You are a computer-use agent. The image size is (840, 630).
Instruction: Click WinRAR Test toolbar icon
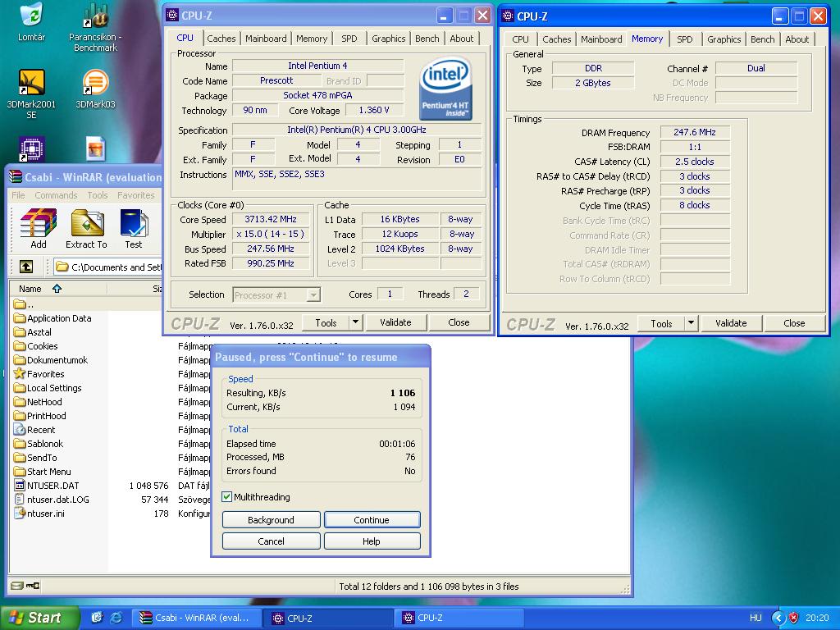(134, 230)
